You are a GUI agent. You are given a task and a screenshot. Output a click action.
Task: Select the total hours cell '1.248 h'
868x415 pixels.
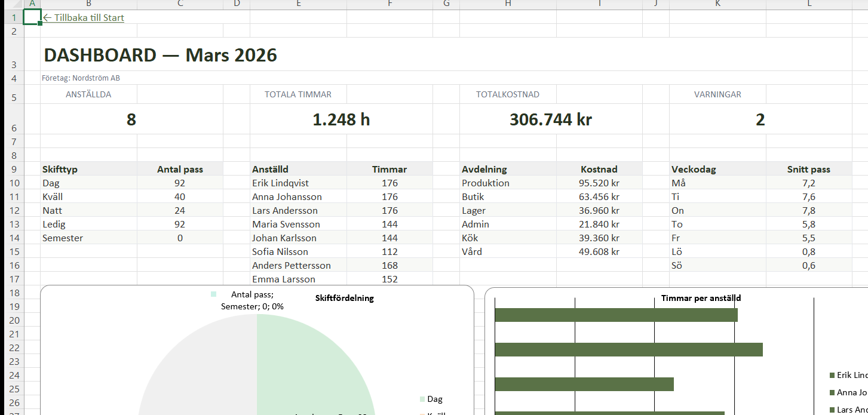[341, 119]
